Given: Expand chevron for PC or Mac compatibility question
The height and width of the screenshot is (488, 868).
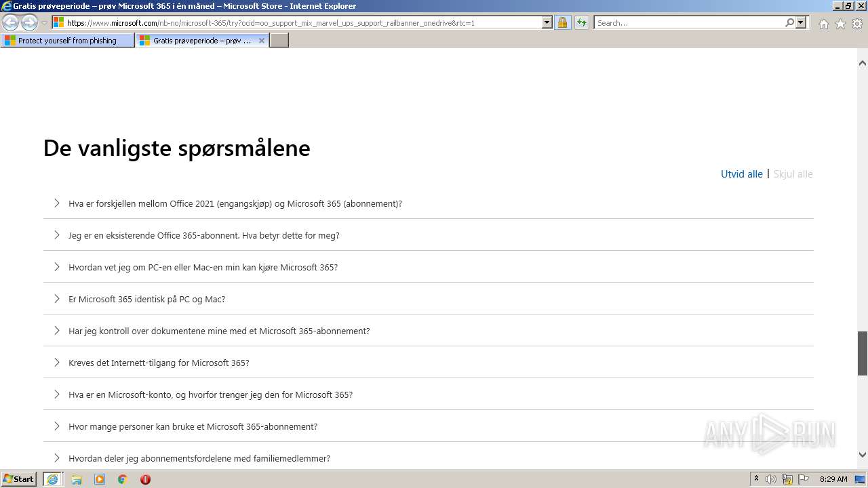Looking at the screenshot, I should coord(57,267).
